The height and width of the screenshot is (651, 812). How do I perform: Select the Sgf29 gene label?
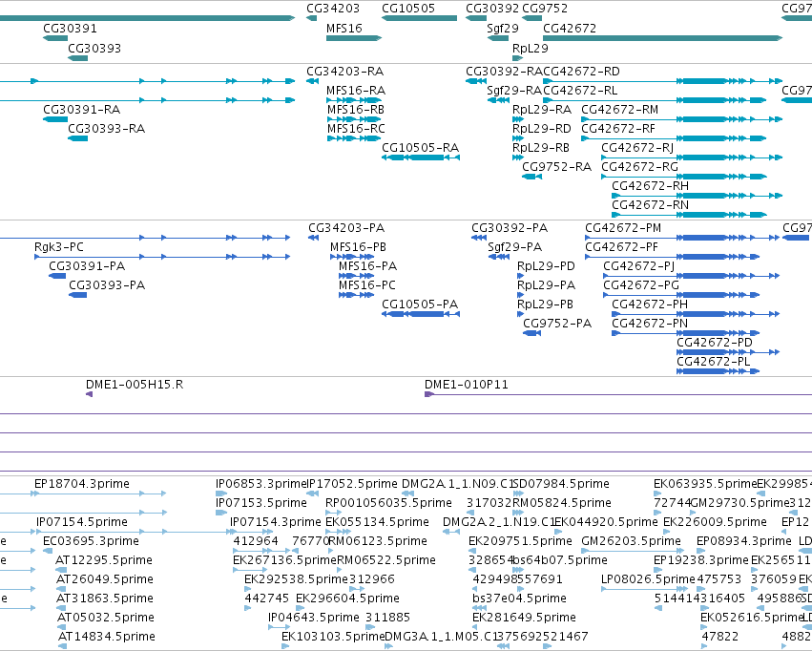point(502,28)
